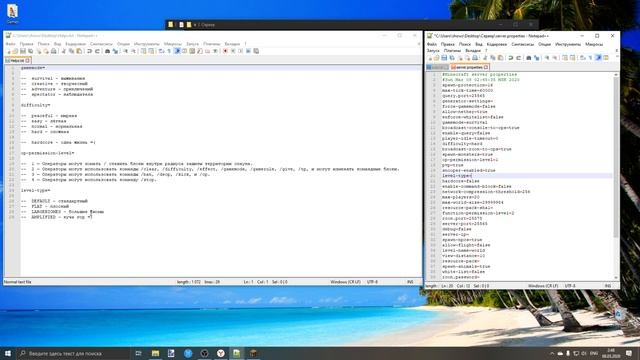Open Windows Start menu
This screenshot has width=640, height=360.
pyautogui.click(x=8, y=353)
